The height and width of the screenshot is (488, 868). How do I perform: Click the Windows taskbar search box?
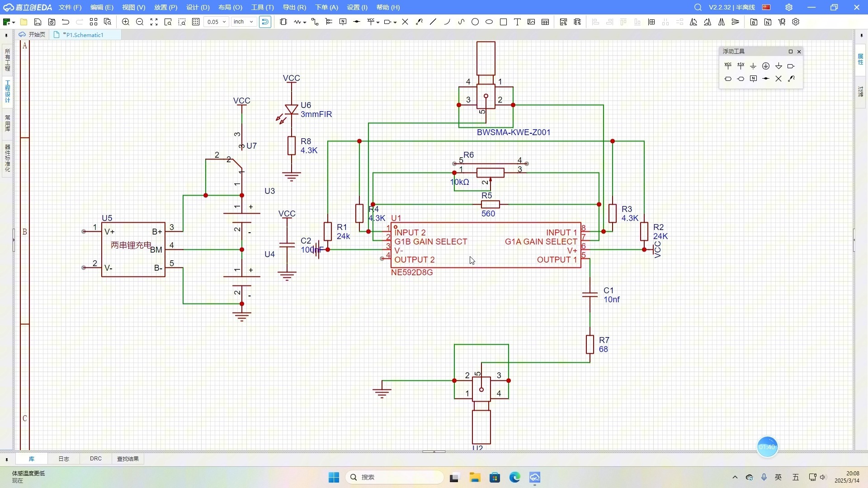(x=394, y=477)
